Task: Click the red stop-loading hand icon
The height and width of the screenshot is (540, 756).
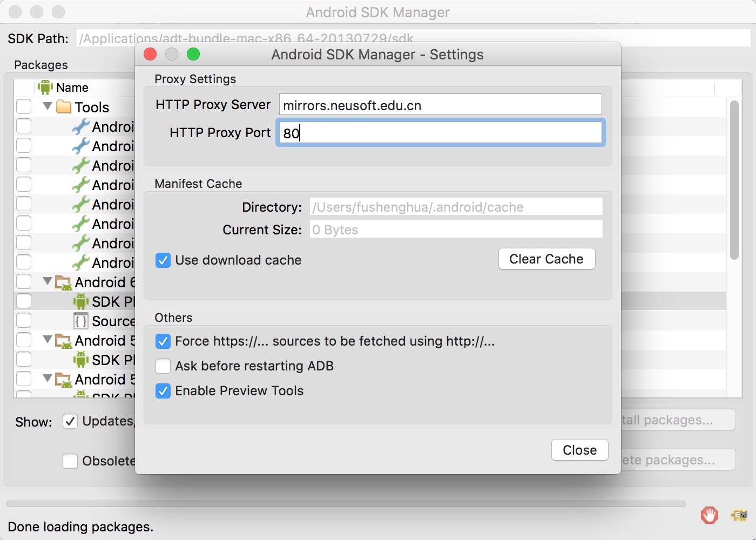Action: (709, 515)
